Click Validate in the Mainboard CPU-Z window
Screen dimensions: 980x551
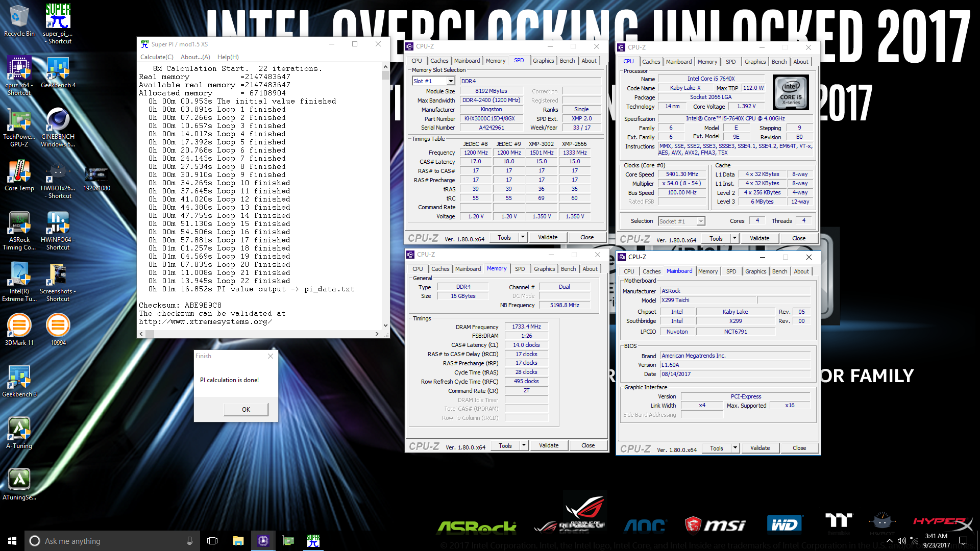759,448
